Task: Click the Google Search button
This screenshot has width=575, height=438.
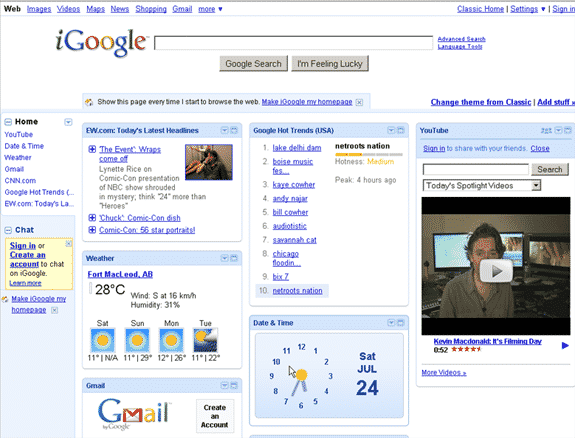Action: [253, 64]
